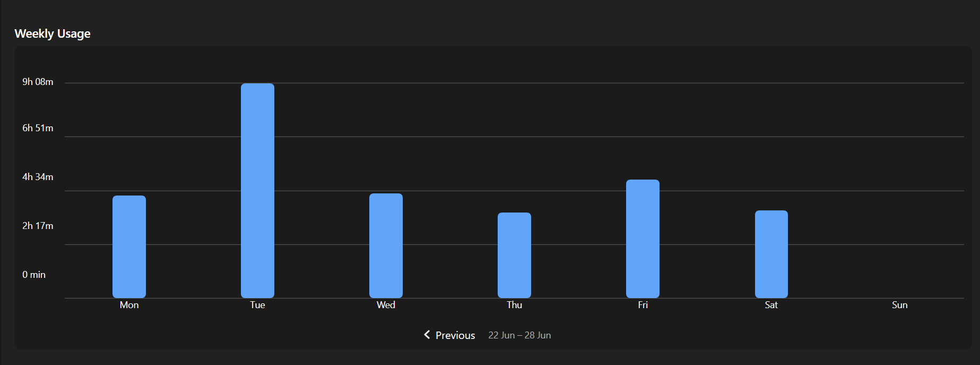The image size is (980, 365).
Task: Click the Wed day label
Action: point(386,305)
